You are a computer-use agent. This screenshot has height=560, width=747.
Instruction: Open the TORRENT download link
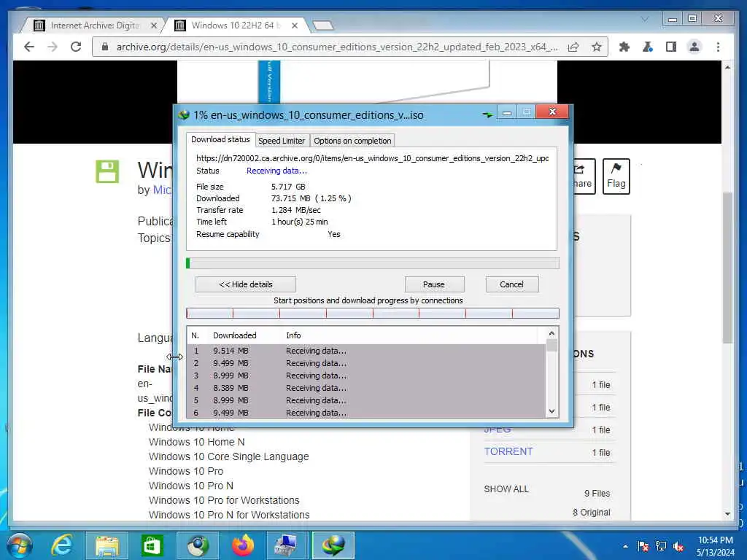pos(508,451)
